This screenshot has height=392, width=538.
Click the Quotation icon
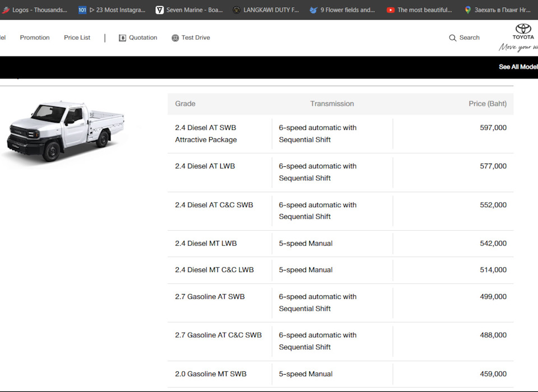pyautogui.click(x=123, y=38)
